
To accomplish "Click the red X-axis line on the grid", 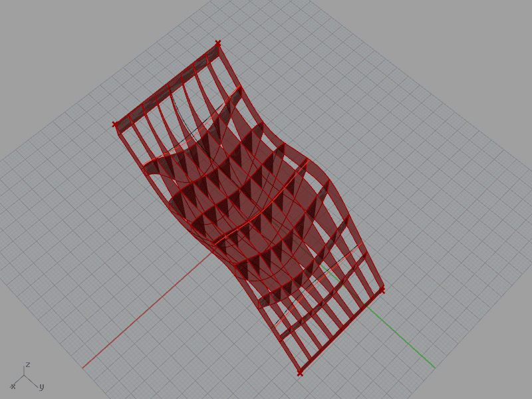I will point(146,312).
